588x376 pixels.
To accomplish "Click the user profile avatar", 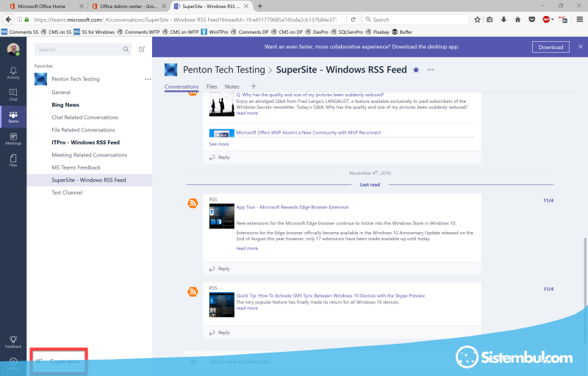I will click(x=13, y=49).
